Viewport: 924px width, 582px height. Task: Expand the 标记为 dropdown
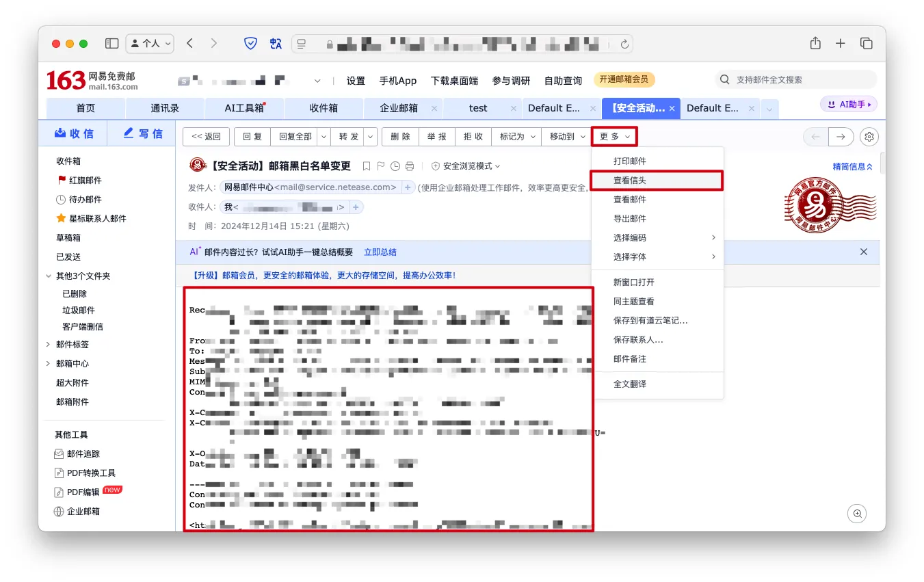516,137
